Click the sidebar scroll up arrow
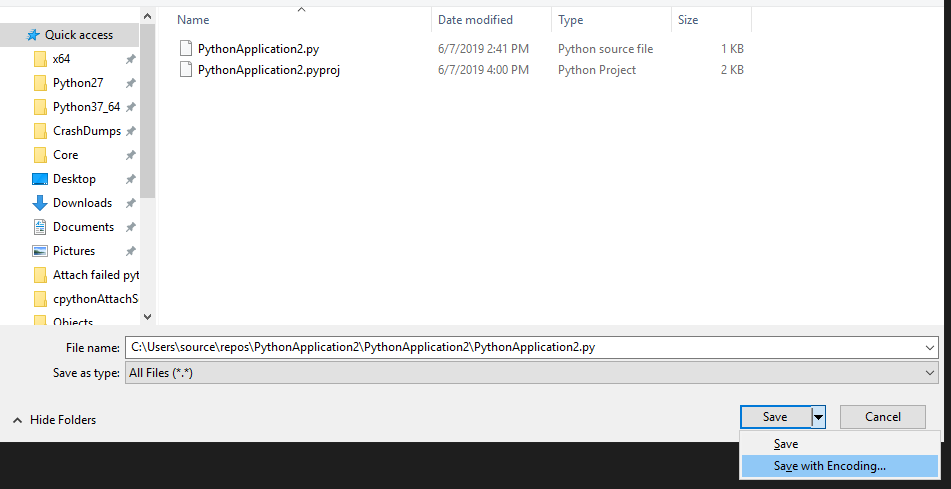The image size is (951, 489). click(147, 15)
